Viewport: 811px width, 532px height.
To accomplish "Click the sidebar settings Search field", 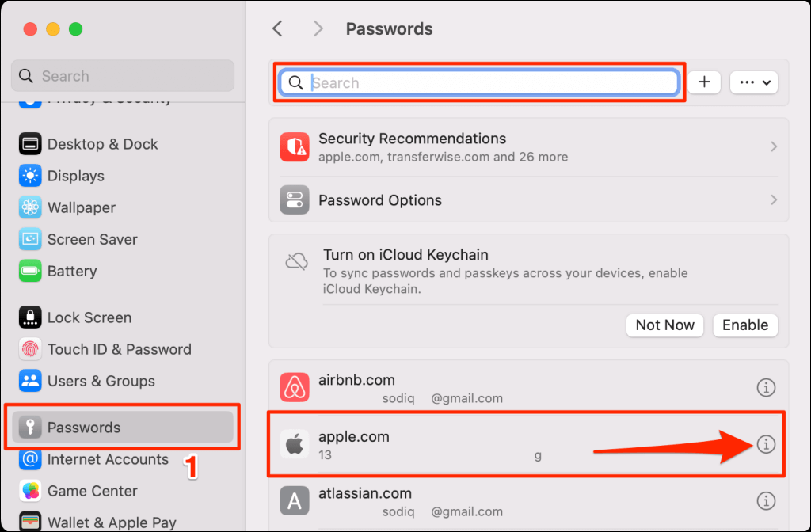I will point(123,76).
